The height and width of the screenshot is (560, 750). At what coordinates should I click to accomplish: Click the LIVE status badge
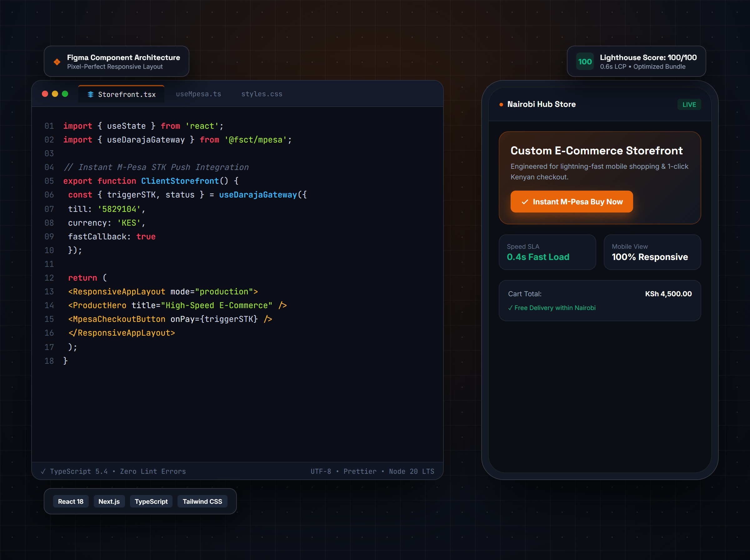(689, 104)
